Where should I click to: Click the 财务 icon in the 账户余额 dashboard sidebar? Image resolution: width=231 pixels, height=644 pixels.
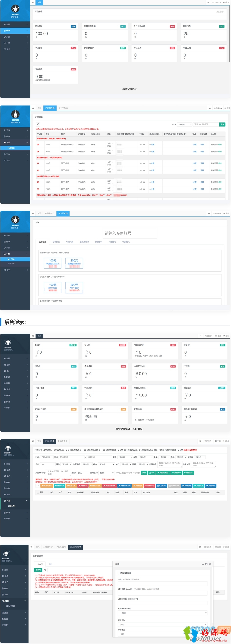pyautogui.click(x=5, y=49)
